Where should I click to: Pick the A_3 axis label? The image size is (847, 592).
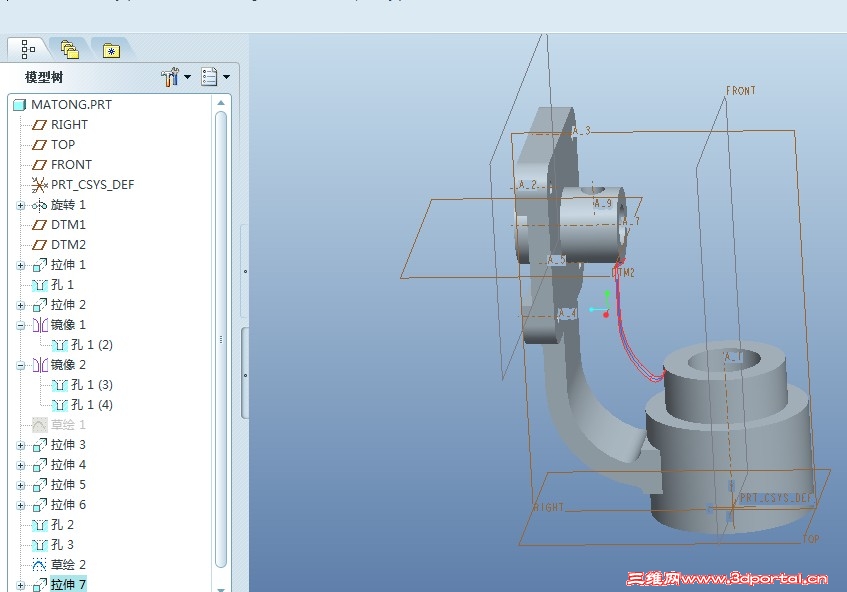pos(581,130)
